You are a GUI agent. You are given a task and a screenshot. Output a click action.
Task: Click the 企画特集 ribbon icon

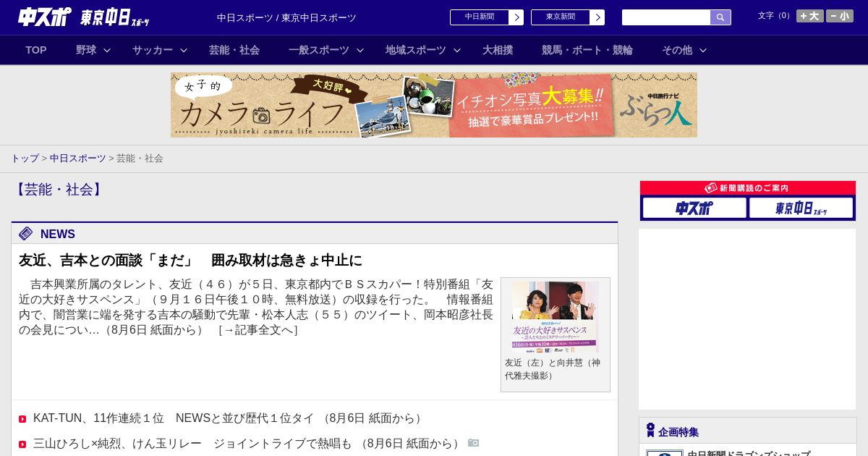point(650,431)
